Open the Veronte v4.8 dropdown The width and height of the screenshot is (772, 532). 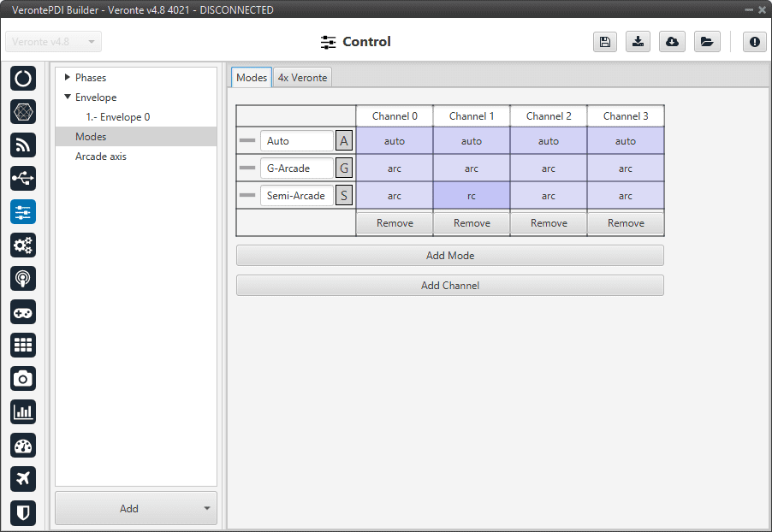[54, 42]
